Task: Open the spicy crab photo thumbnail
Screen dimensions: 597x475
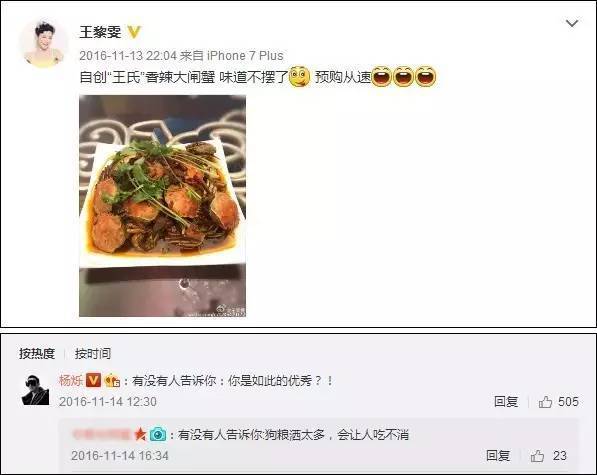Action: [x=163, y=206]
